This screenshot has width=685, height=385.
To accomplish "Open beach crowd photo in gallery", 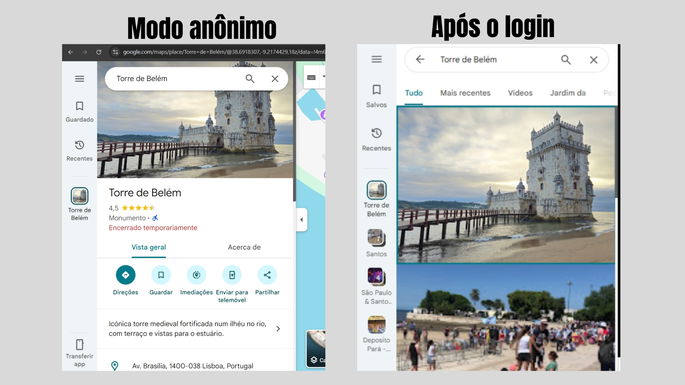I will pyautogui.click(x=506, y=318).
